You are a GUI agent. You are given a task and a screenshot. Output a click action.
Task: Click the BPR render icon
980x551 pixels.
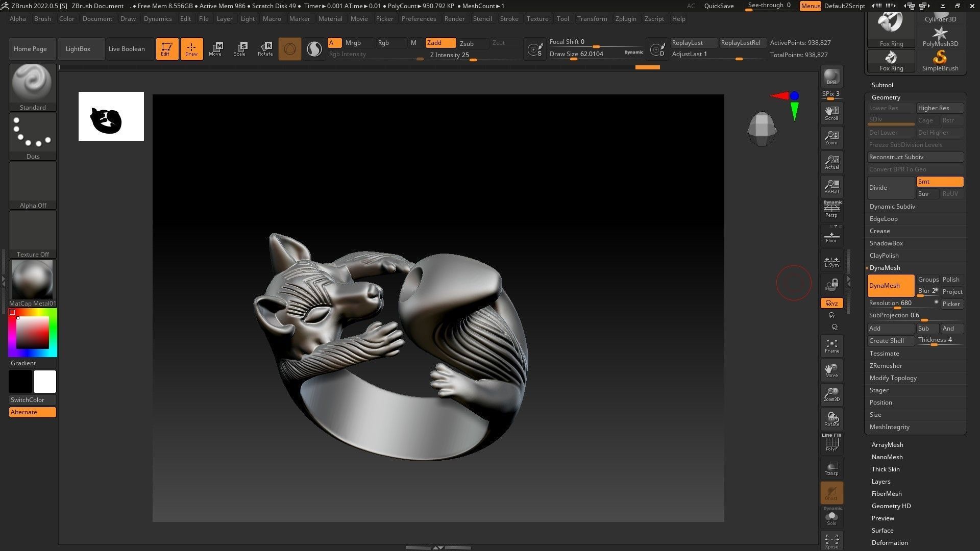click(x=831, y=77)
